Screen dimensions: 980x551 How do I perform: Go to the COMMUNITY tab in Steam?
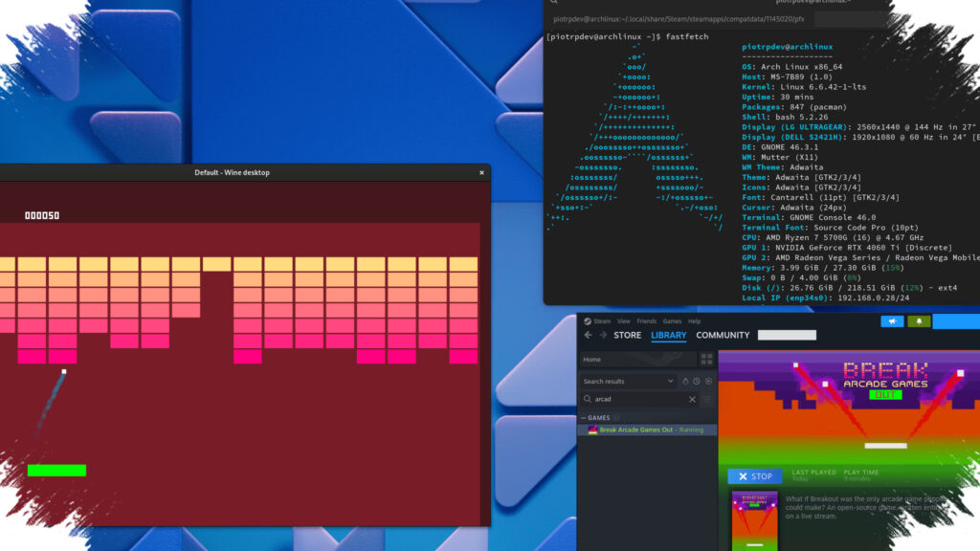pyautogui.click(x=723, y=336)
